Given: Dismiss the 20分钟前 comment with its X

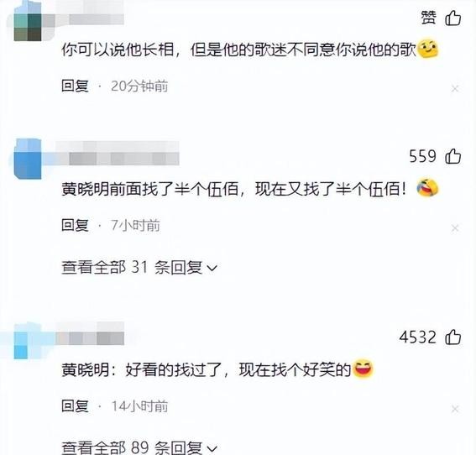Looking at the screenshot, I should tap(455, 89).
